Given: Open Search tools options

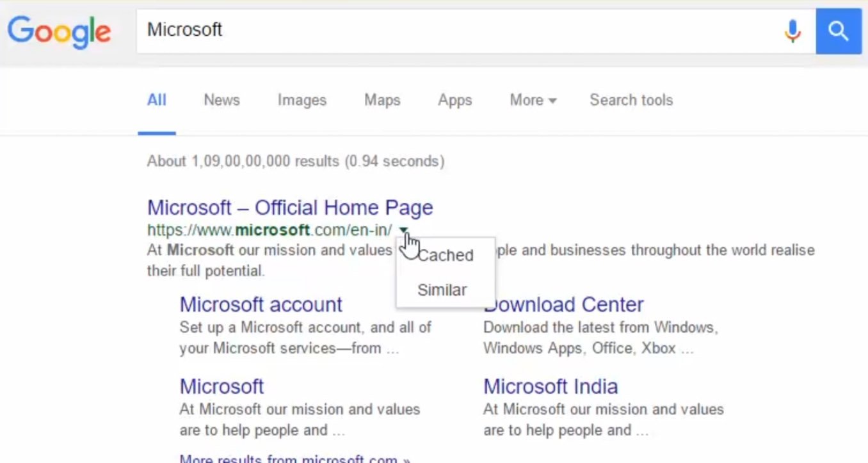Looking at the screenshot, I should click(631, 100).
